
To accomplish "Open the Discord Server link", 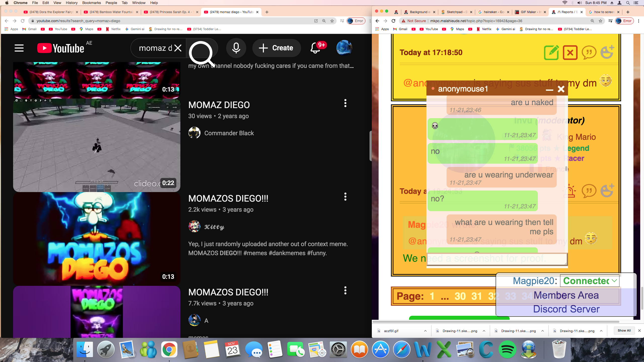I will 566,309.
